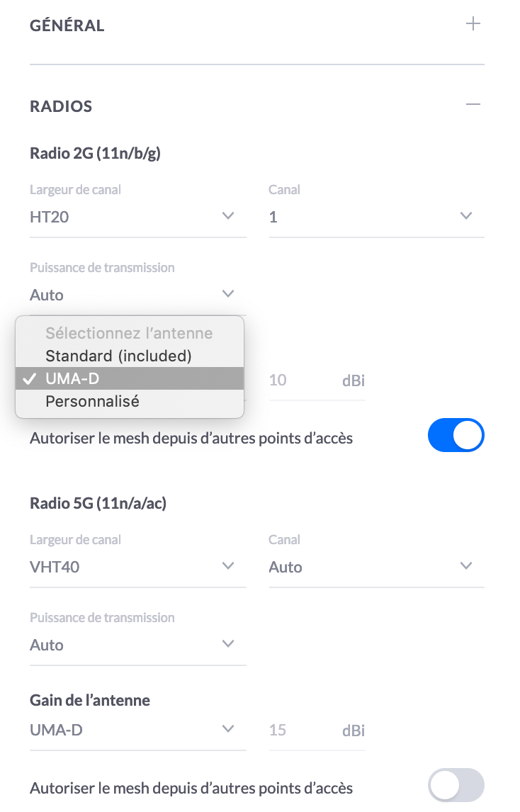Click chevron beside 5G Canal Auto

coord(466,566)
